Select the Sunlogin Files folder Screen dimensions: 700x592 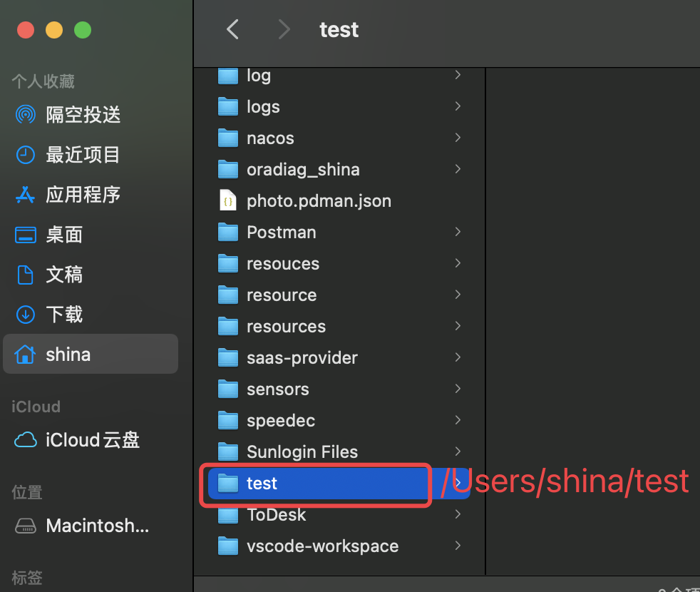point(339,451)
